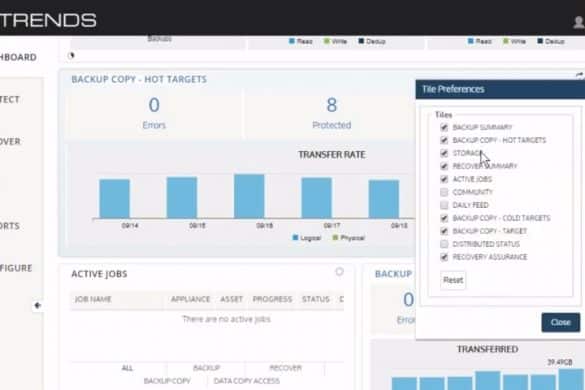Toggle the Recover Summary checkbox
The image size is (585, 390).
(x=444, y=166)
